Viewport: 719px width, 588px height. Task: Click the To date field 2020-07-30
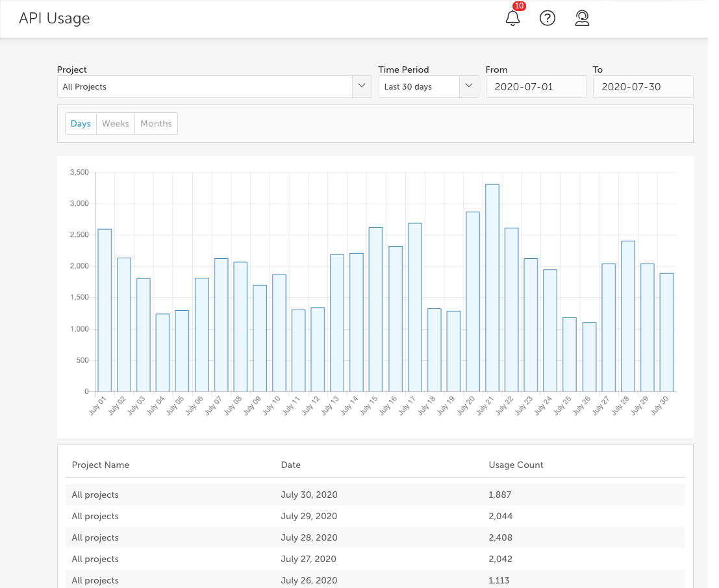click(643, 86)
